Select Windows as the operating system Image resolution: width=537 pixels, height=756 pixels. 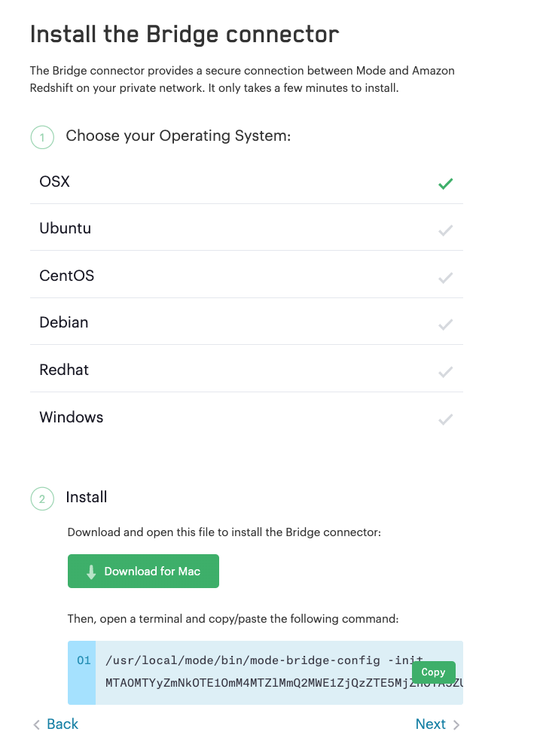[x=72, y=417]
